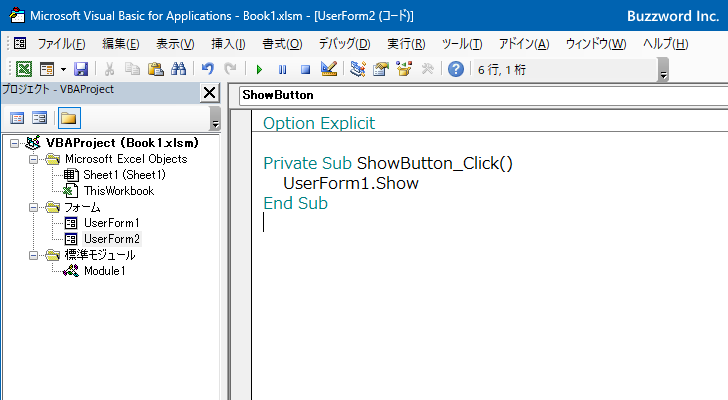
Task: Click the Reset stop square icon
Action: pos(305,70)
